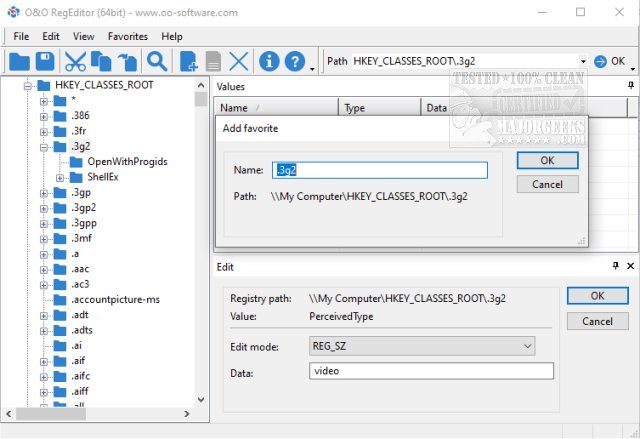
Task: Close the Edit panel with X
Action: coord(630,266)
